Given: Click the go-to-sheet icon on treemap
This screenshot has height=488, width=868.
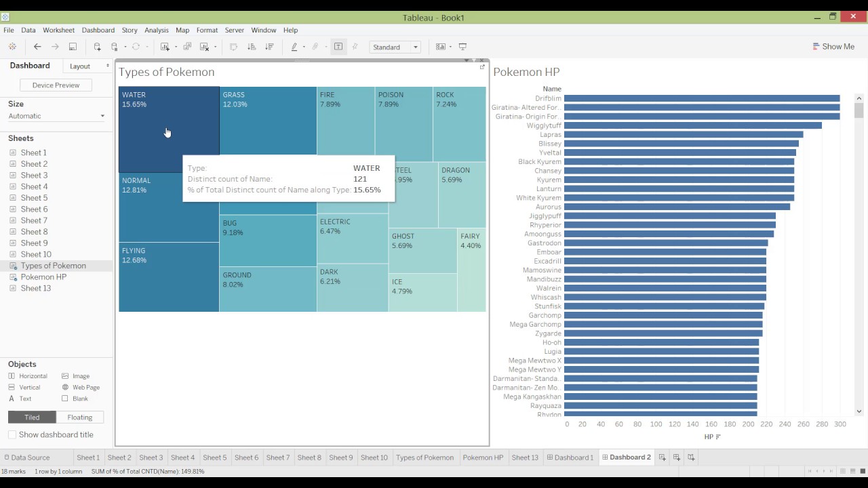Looking at the screenshot, I should coord(482,66).
